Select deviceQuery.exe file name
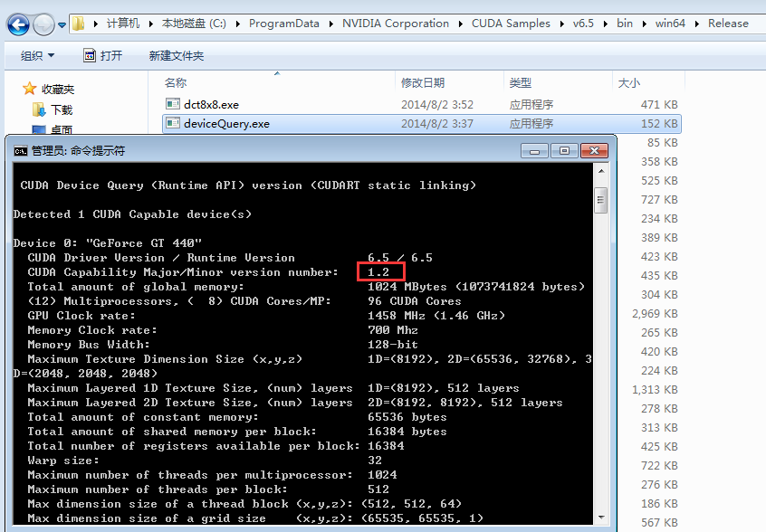 click(226, 123)
